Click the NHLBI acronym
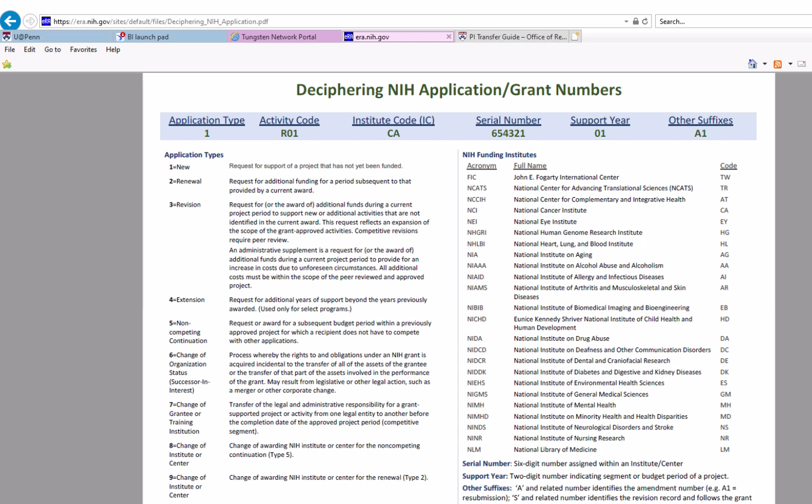Image resolution: width=812 pixels, height=504 pixels. 476,244
